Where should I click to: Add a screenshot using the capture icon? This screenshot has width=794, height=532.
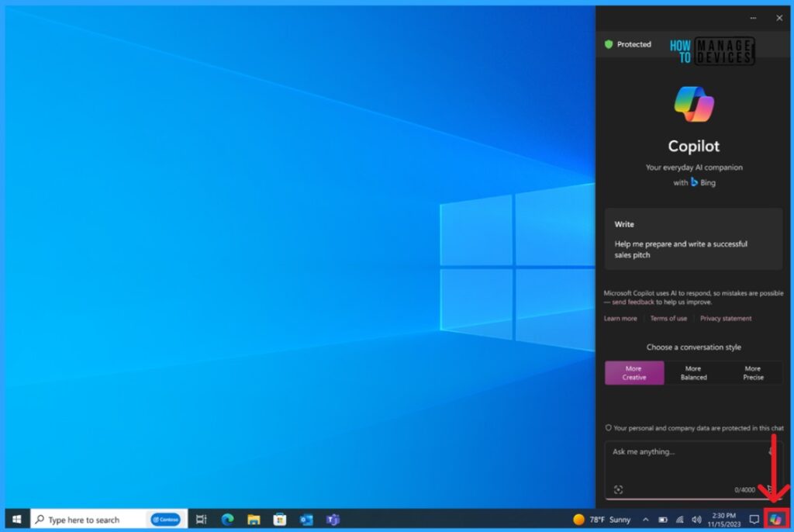point(618,489)
